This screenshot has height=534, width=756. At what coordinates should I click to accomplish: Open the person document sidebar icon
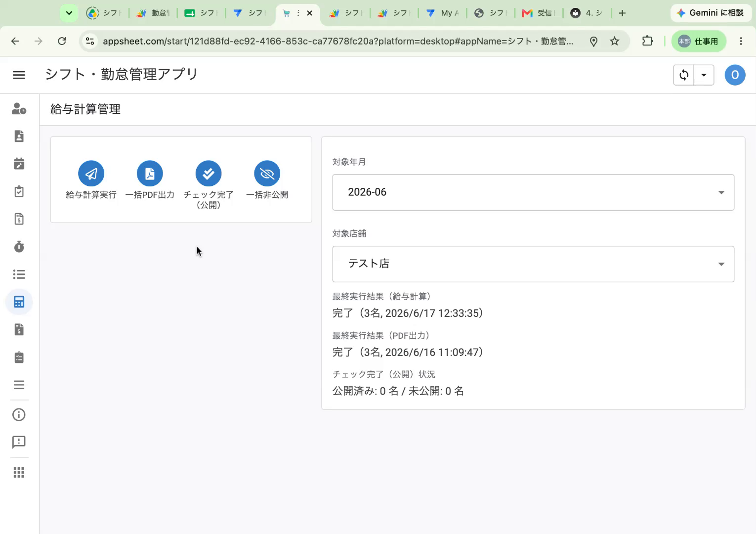(x=19, y=136)
